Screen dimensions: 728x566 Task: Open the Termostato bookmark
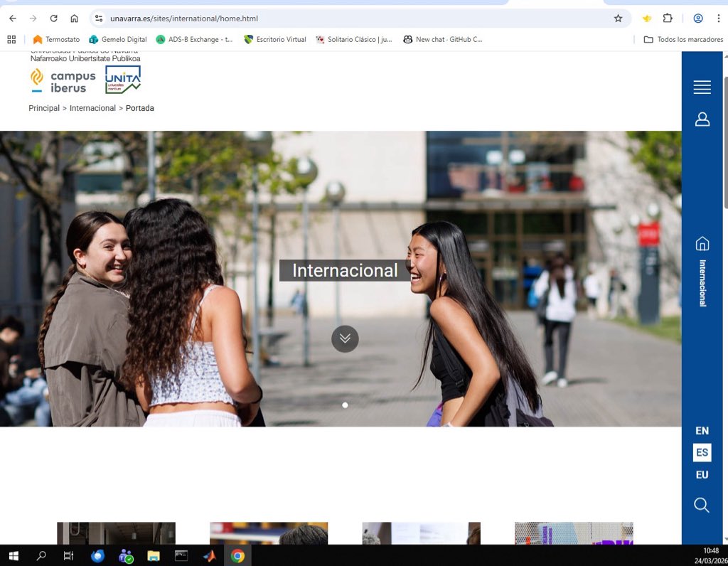pyautogui.click(x=57, y=40)
